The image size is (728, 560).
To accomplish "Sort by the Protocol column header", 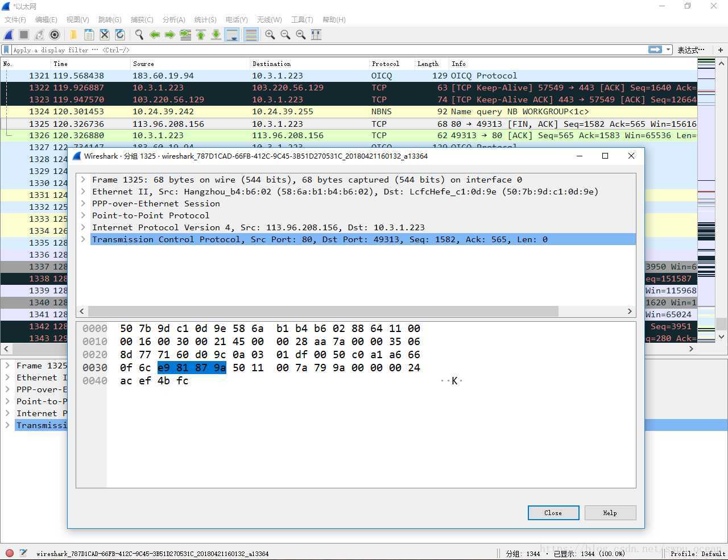I will (392, 64).
